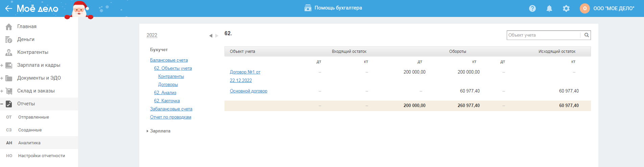The width and height of the screenshot is (644, 167).
Task: Expand the Зарплата report group
Action: tap(148, 131)
